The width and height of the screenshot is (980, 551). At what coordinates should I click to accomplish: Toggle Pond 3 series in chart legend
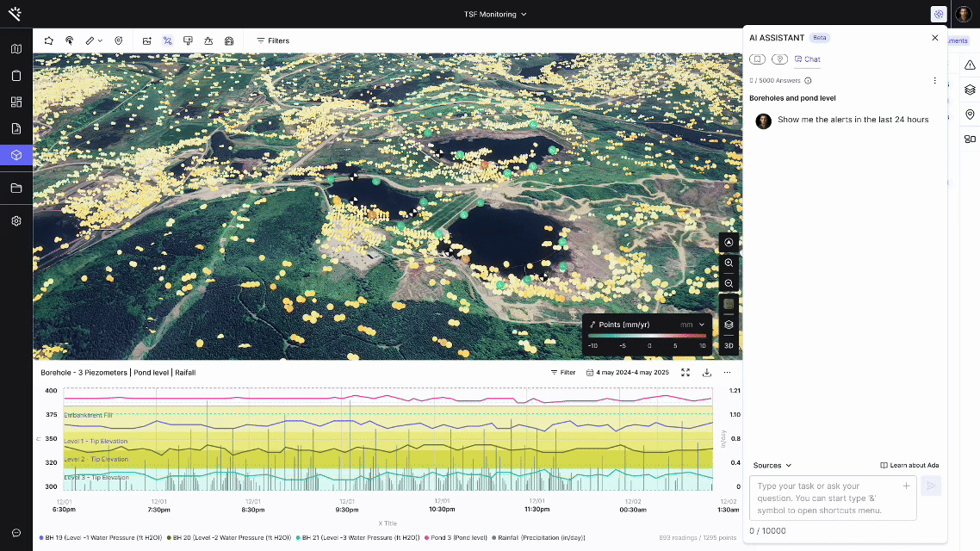(456, 537)
